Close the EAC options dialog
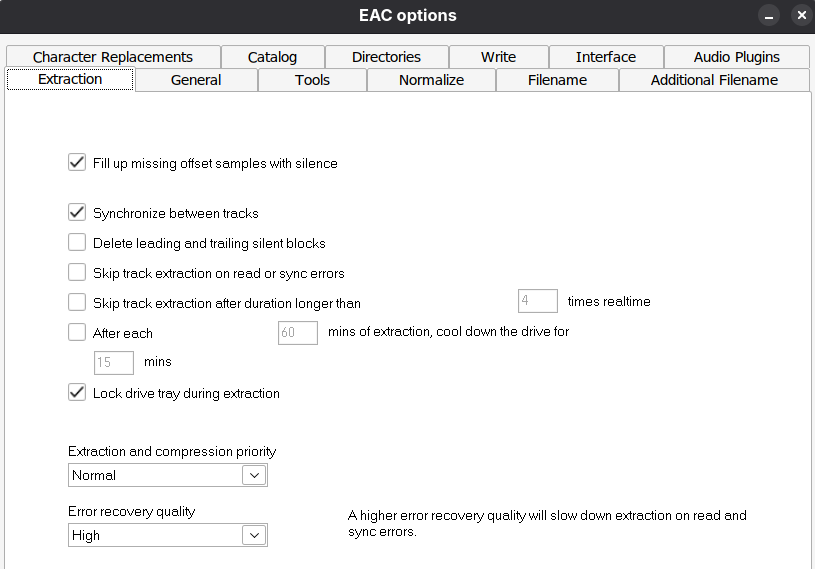 pyautogui.click(x=800, y=16)
